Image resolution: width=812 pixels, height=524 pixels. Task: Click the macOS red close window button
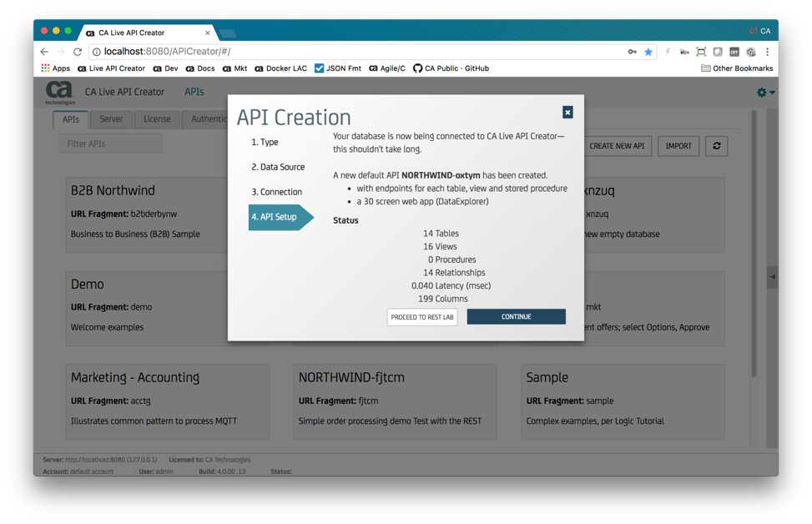[x=44, y=31]
